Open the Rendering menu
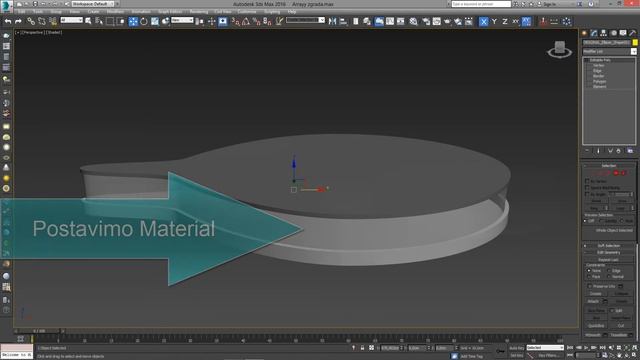Viewport: 640px width, 360px height. click(199, 12)
